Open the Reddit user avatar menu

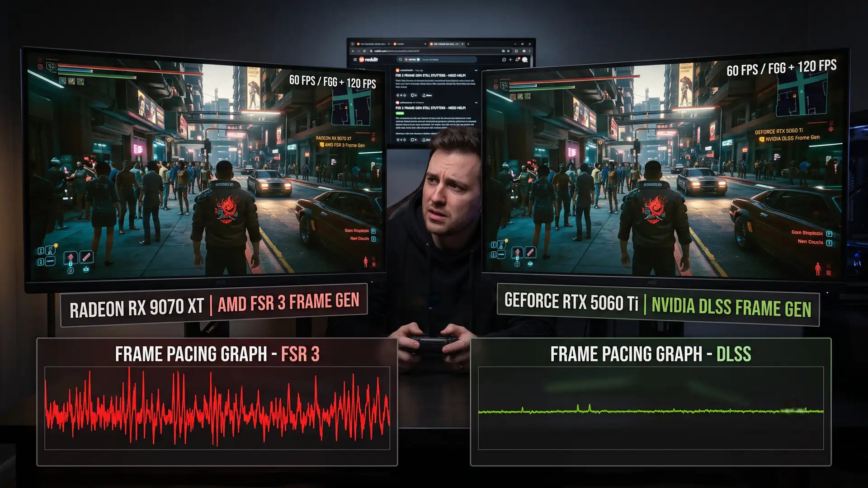click(524, 60)
